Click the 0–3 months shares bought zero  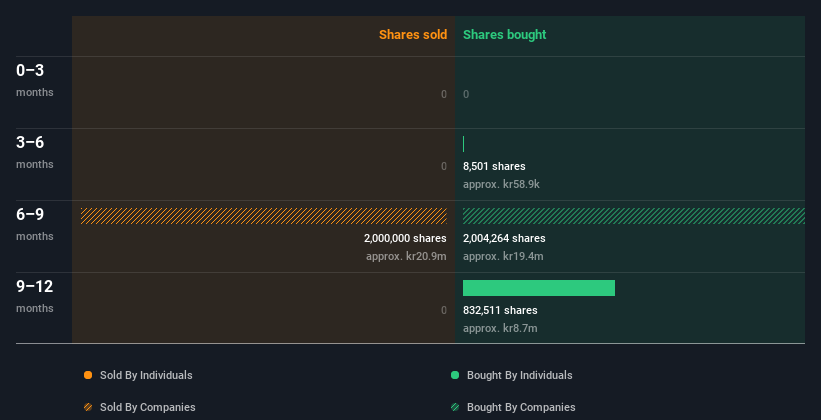point(466,94)
